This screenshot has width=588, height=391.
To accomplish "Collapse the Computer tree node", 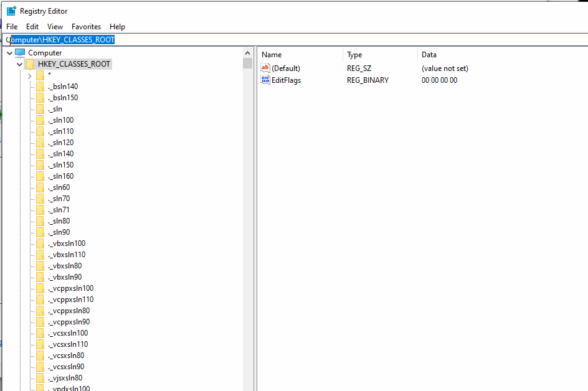I will [10, 53].
